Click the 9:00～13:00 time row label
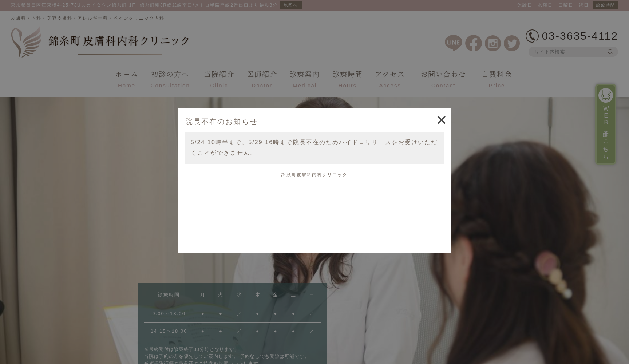This screenshot has height=364, width=629. point(169,314)
